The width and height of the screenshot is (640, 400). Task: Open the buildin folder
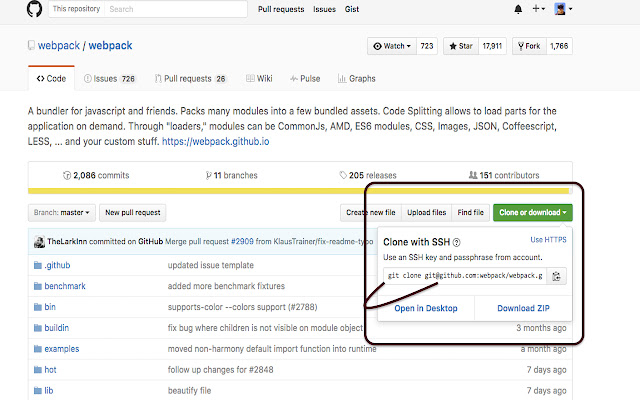(57, 328)
